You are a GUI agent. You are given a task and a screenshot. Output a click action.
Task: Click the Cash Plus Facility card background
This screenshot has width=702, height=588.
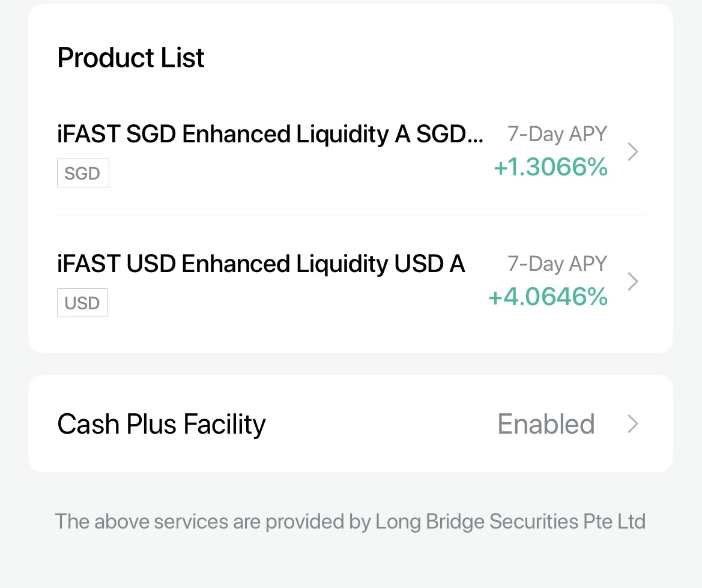coord(350,456)
